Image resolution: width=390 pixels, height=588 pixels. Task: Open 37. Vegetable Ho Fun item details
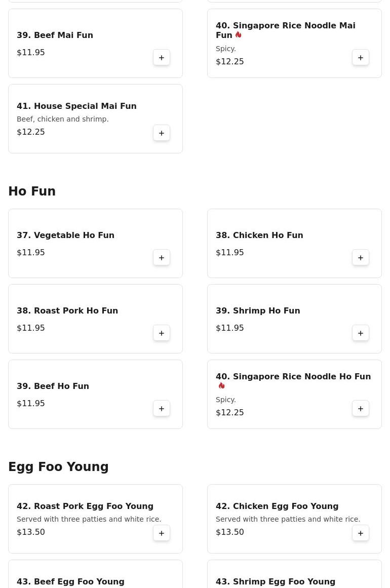tap(66, 235)
